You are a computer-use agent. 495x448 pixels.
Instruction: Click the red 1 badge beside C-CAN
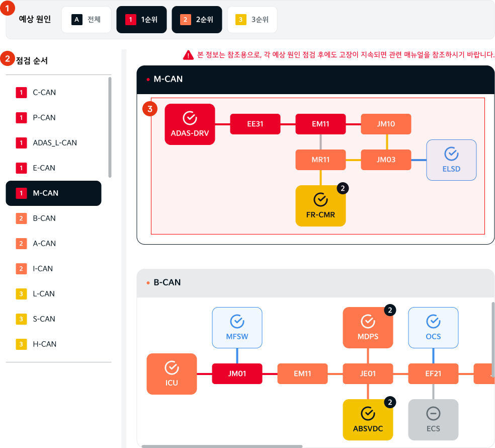point(21,93)
